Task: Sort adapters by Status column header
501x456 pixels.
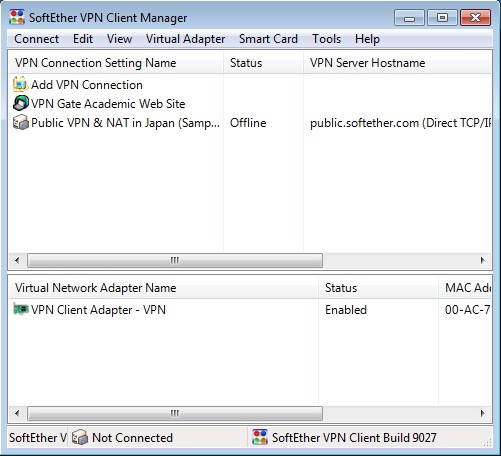Action: tap(378, 288)
